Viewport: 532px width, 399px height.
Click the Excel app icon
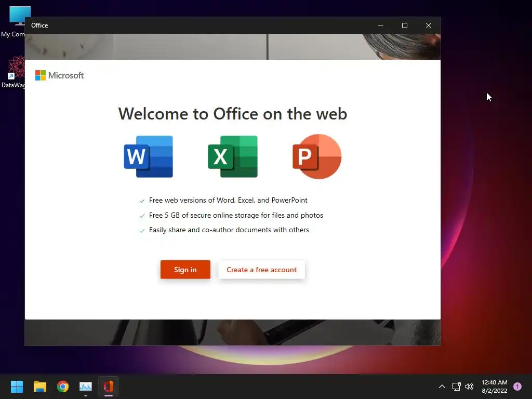233,156
